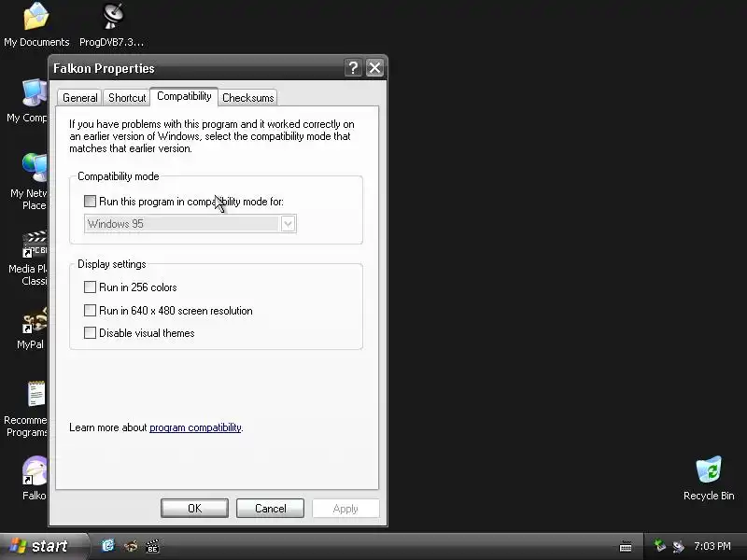Launch MyPal browser from quick launch

click(131, 546)
